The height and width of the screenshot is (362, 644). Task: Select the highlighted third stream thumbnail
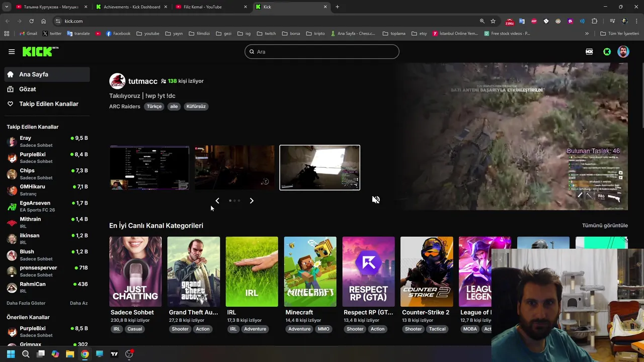click(319, 167)
